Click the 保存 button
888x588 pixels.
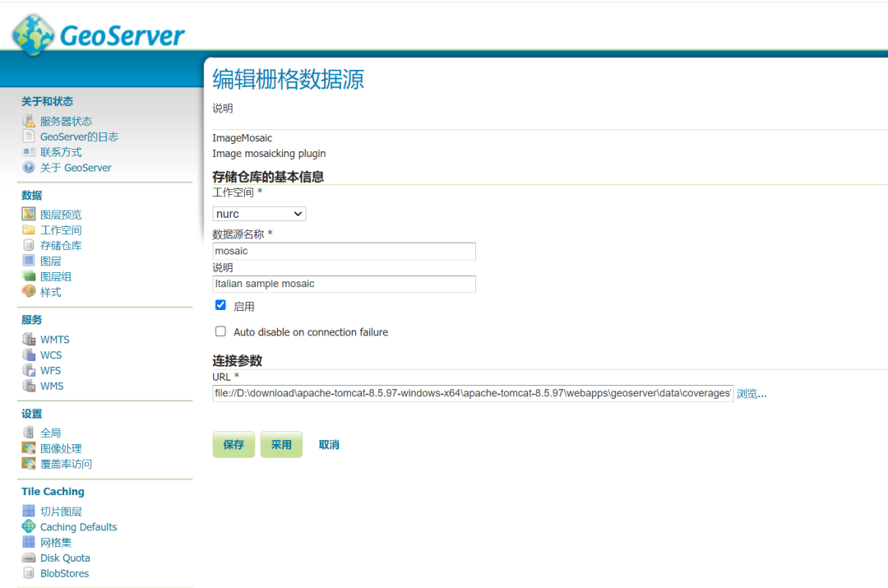(x=234, y=445)
